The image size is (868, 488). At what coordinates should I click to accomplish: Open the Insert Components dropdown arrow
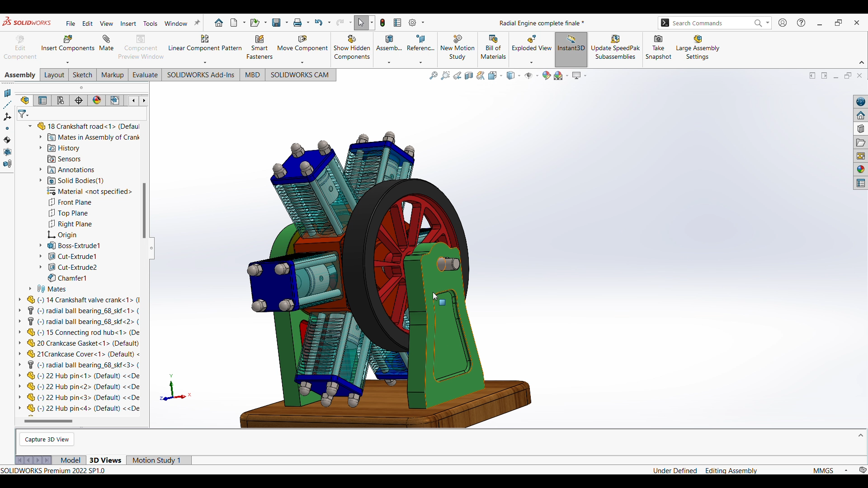(68, 63)
